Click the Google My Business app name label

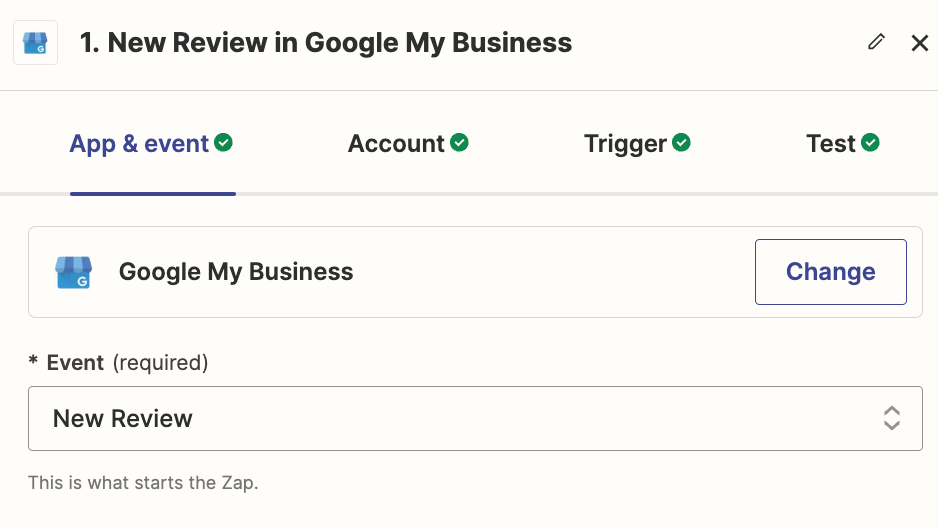pyautogui.click(x=236, y=272)
